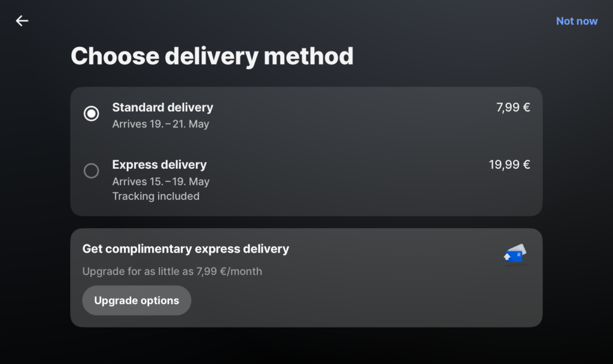Click the Standard delivery label

pos(163,108)
